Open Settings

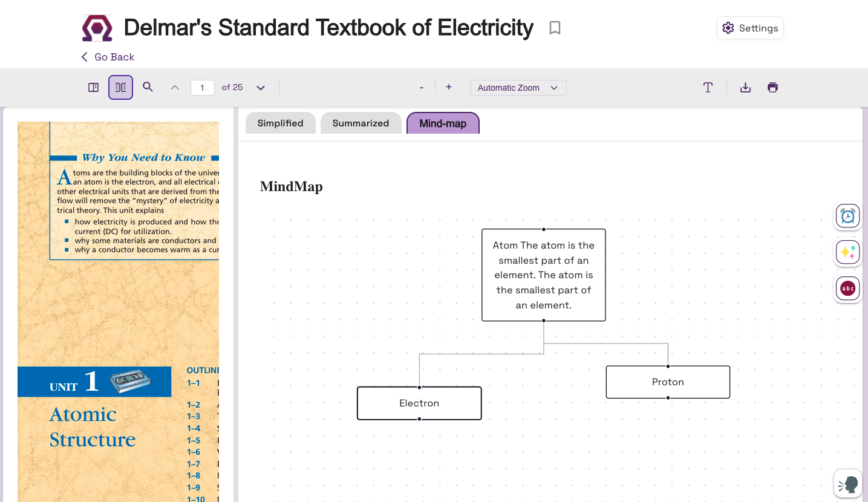pyautogui.click(x=750, y=28)
